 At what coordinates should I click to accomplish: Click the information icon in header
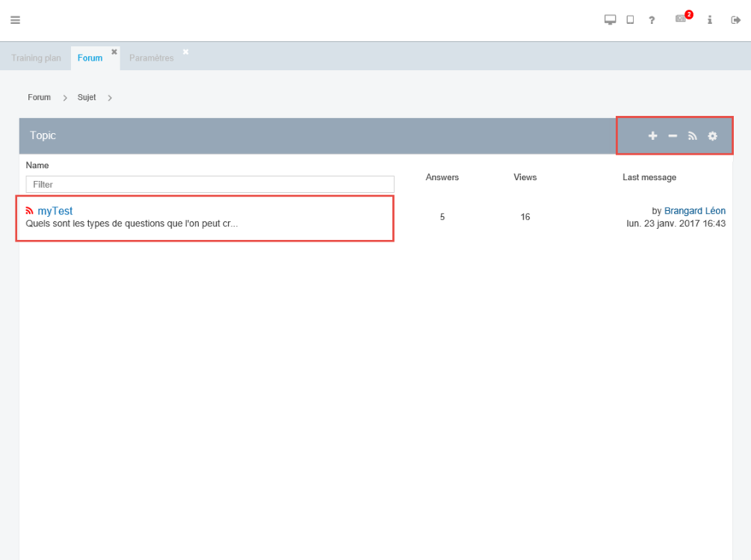point(709,20)
